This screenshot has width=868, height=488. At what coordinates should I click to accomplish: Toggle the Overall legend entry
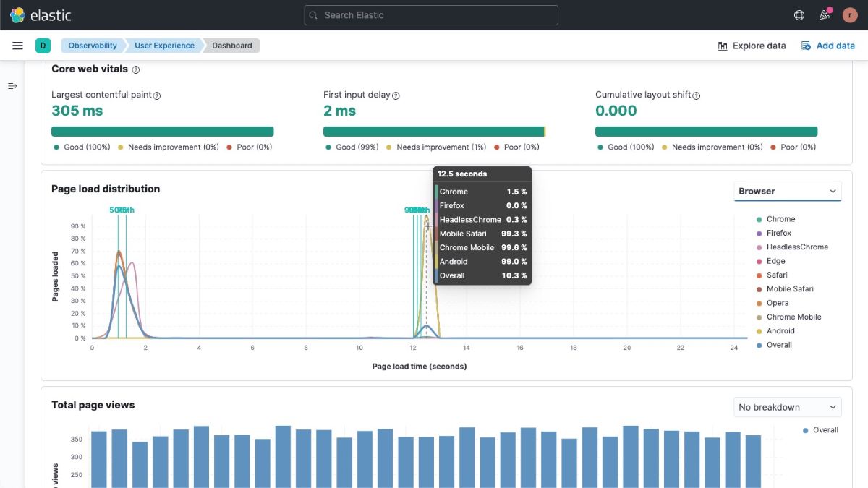[x=780, y=345]
